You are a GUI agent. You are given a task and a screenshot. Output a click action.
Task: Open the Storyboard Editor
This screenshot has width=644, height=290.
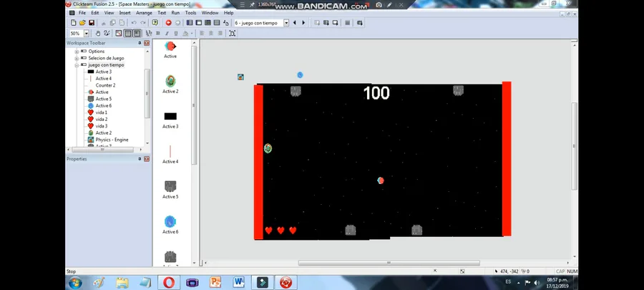click(x=190, y=23)
